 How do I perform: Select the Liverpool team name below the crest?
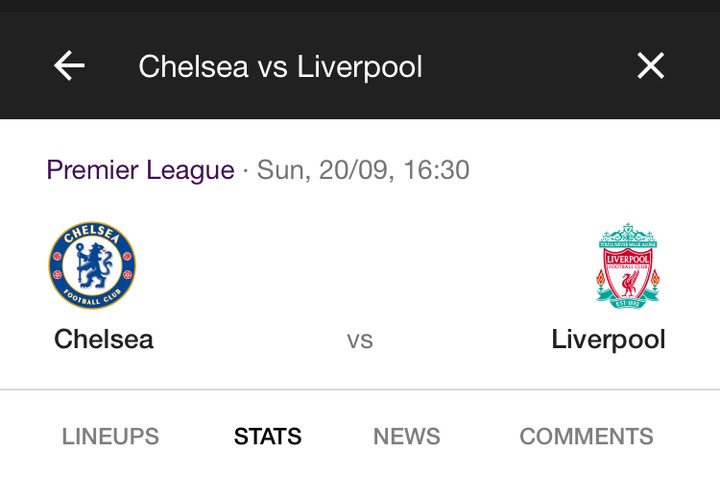pyautogui.click(x=608, y=339)
